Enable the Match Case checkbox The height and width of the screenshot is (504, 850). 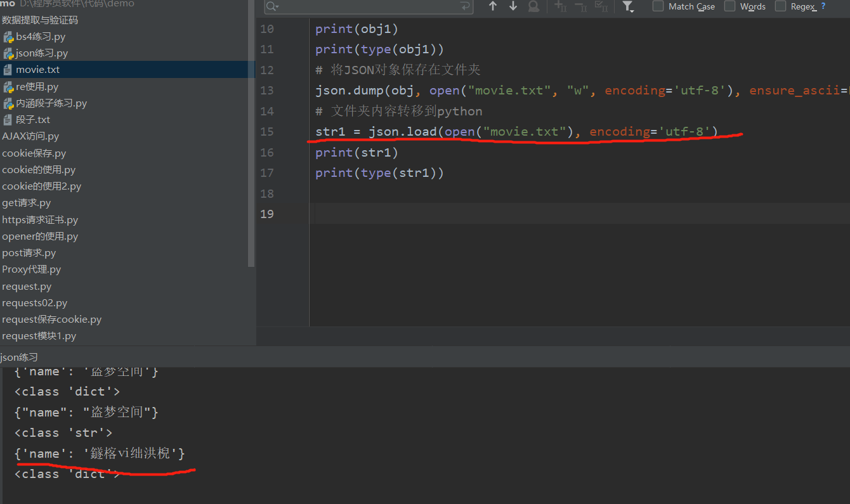pos(658,6)
